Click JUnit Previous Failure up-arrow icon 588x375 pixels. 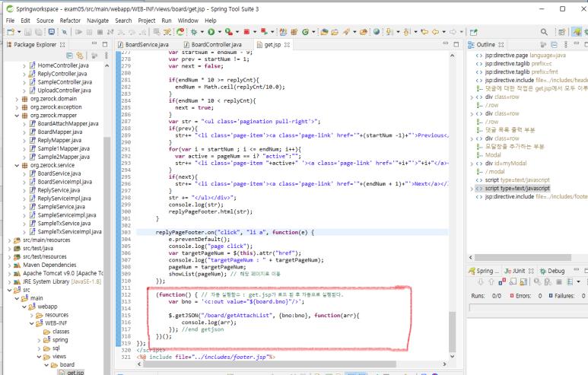[491, 281]
